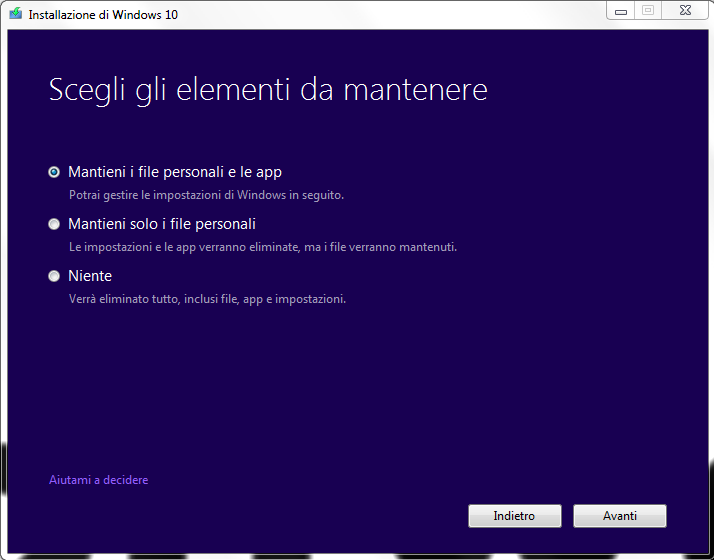Click the text "Potrai gestire le impostazioni di Windows in seguito."
Image resolution: width=714 pixels, height=560 pixels.
pyautogui.click(x=206, y=195)
